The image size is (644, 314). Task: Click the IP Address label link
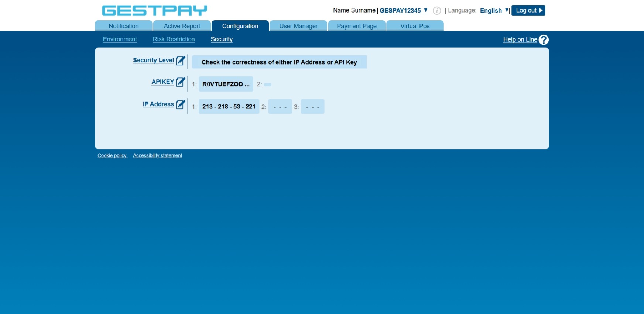point(158,104)
